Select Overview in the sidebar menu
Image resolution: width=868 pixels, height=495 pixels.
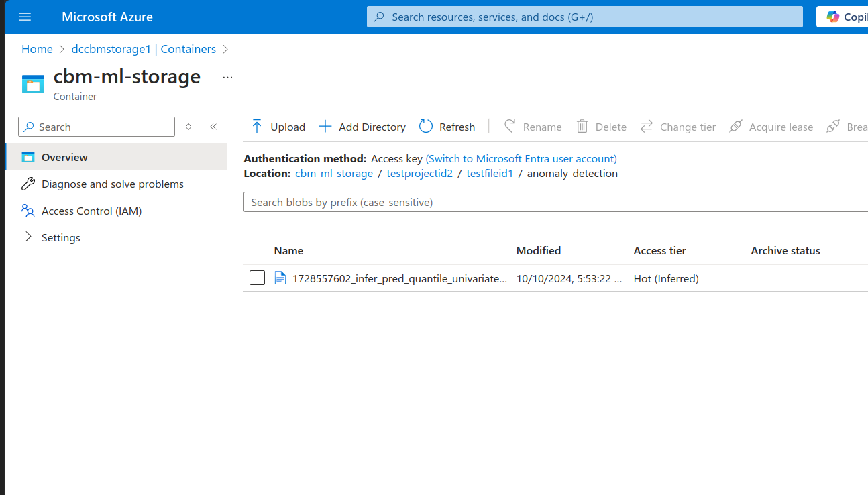pyautogui.click(x=64, y=157)
